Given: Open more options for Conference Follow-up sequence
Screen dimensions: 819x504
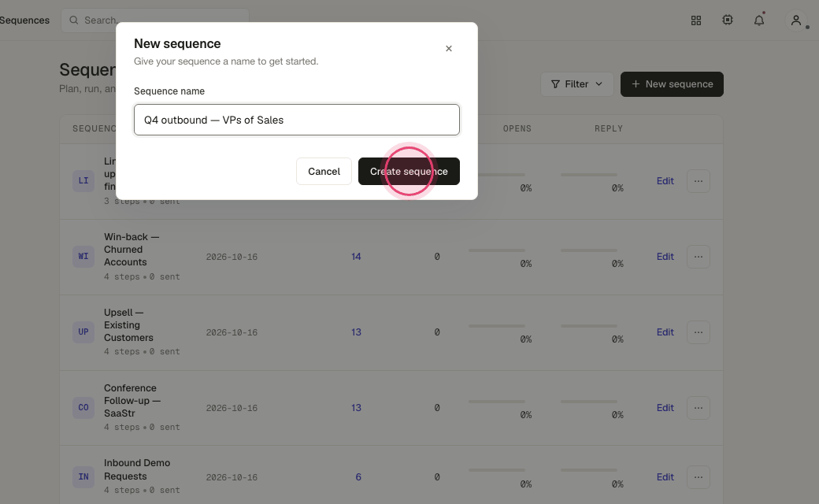Looking at the screenshot, I should 699,408.
